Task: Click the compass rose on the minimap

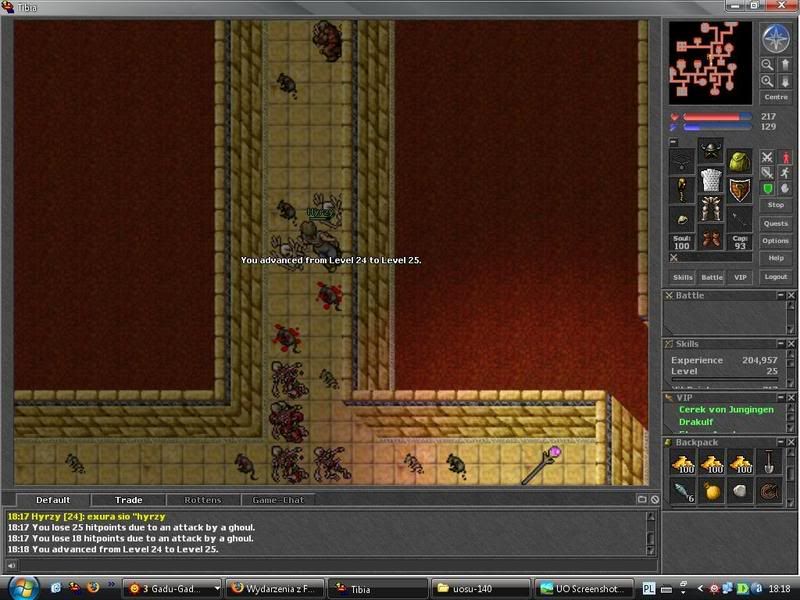Action: (776, 38)
